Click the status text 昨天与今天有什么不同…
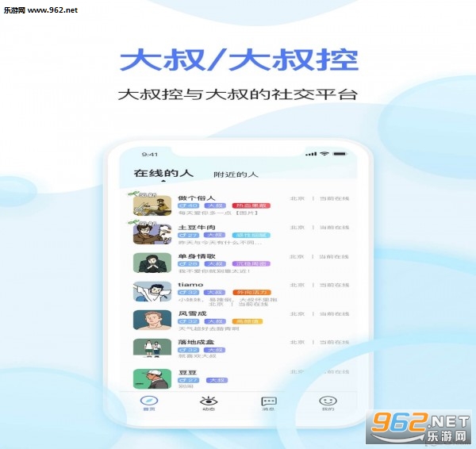The height and width of the screenshot is (449, 476). (x=220, y=243)
